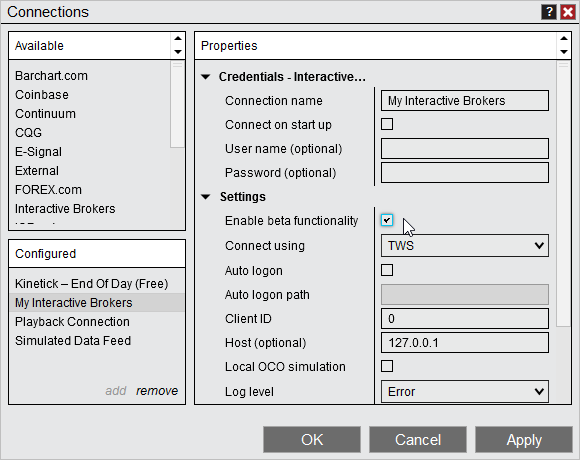
Task: Toggle Connect on start up checkbox
Action: click(x=387, y=124)
